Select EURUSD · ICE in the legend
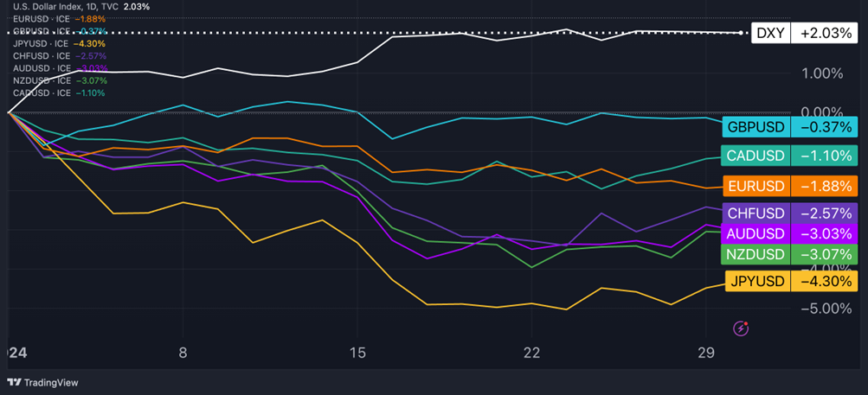The height and width of the screenshot is (395, 868). (x=41, y=19)
